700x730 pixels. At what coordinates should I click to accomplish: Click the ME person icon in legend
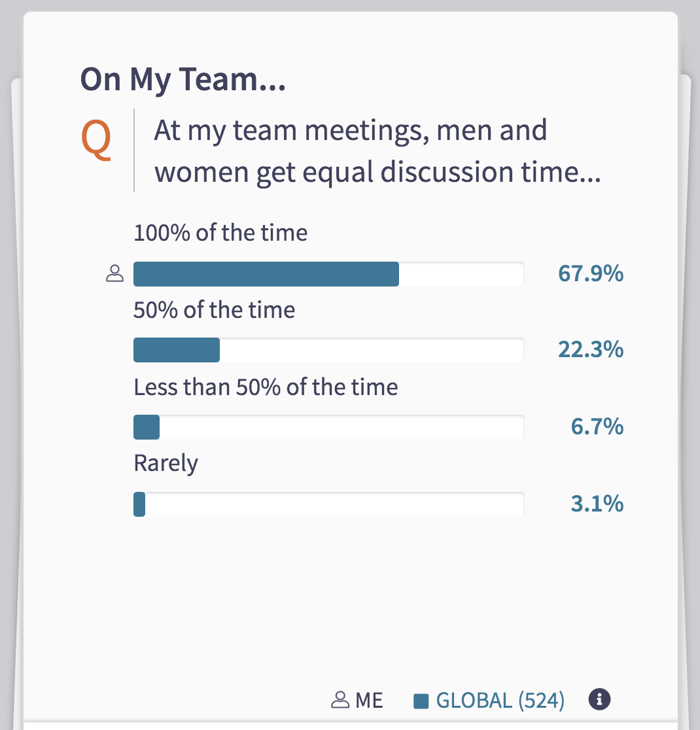[340, 700]
